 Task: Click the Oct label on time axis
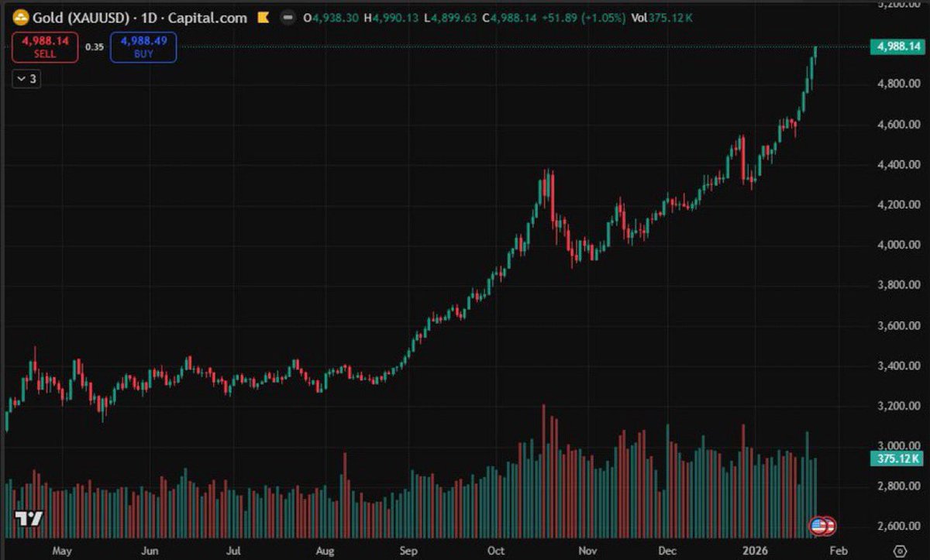click(496, 551)
